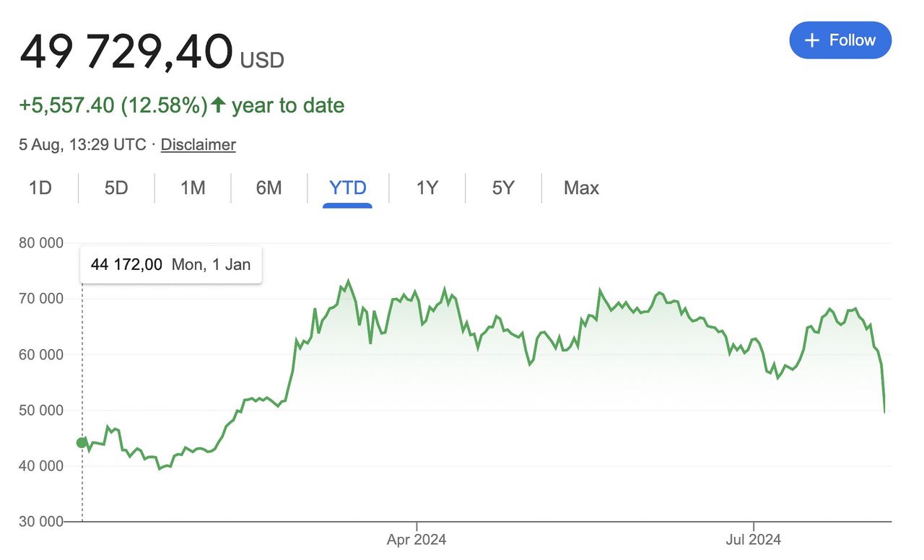This screenshot has width=924, height=560.
Task: Switch chart to 6M range
Action: pyautogui.click(x=269, y=188)
